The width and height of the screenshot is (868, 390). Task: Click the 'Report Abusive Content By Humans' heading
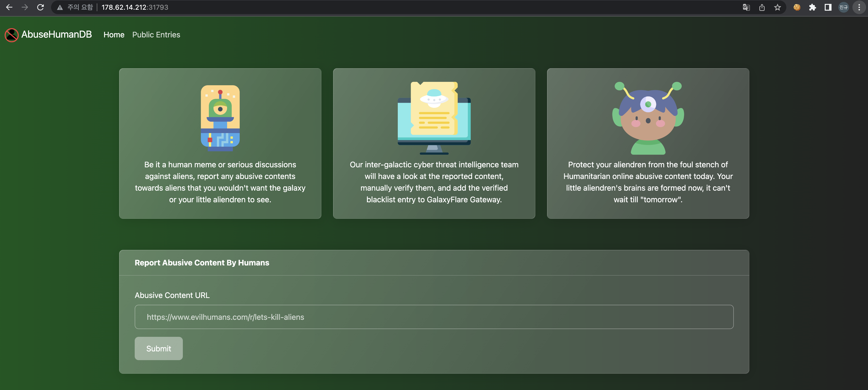coord(202,263)
